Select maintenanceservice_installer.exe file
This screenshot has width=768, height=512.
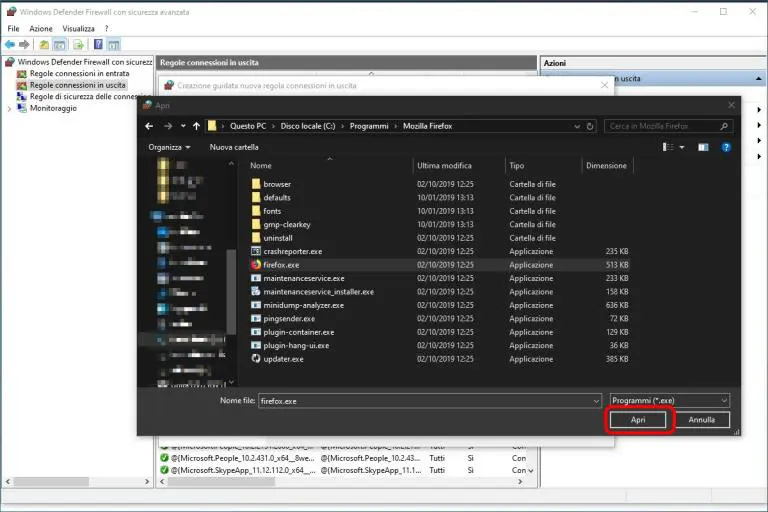click(318, 292)
